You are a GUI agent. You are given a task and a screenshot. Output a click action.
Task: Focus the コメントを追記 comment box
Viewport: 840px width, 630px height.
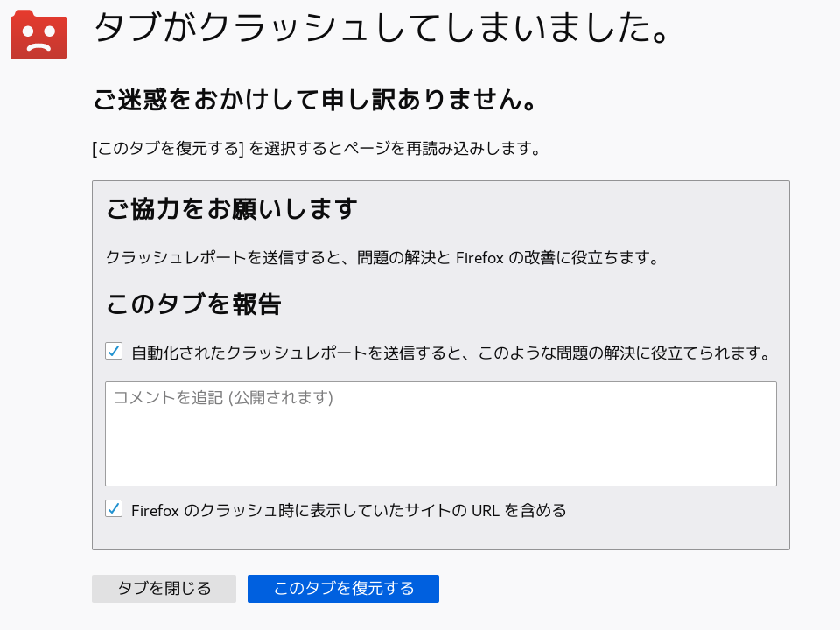click(440, 442)
